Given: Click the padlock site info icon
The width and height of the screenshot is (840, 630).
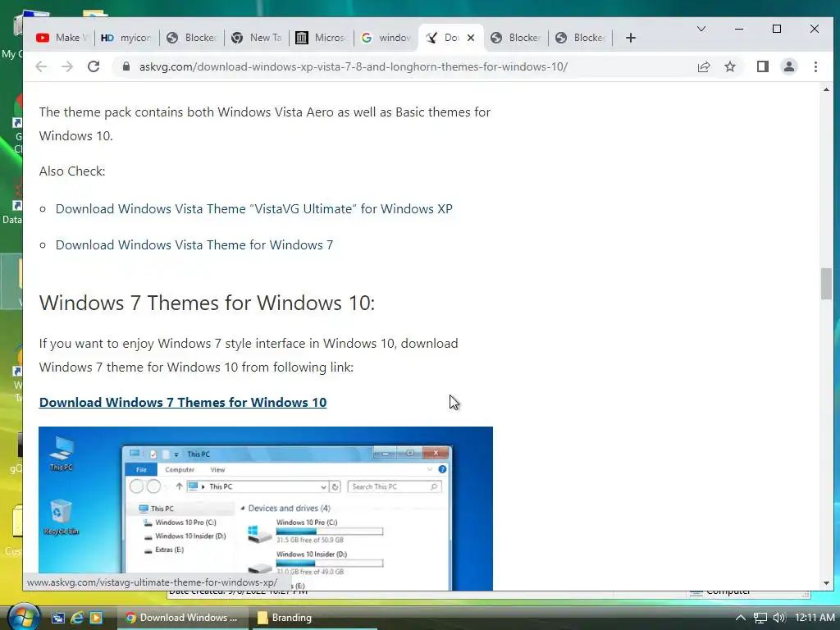Looking at the screenshot, I should click(x=126, y=66).
